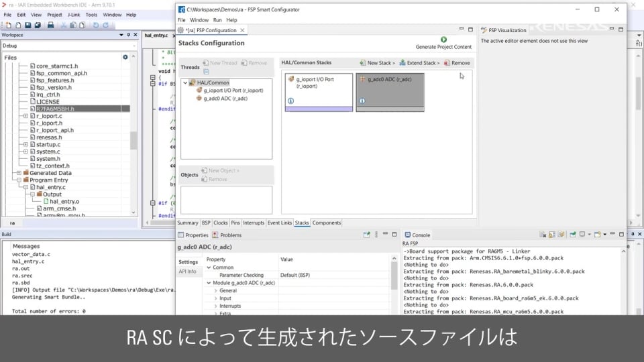
Task: Expand the Interrupts property group
Action: click(x=215, y=306)
